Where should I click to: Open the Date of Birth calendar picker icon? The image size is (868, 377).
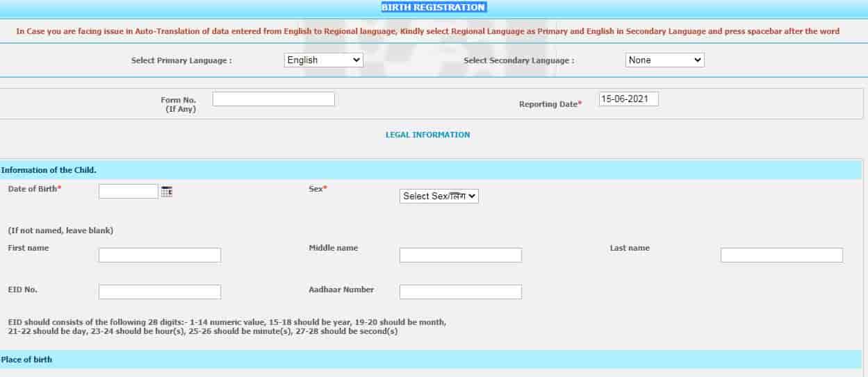tap(167, 192)
